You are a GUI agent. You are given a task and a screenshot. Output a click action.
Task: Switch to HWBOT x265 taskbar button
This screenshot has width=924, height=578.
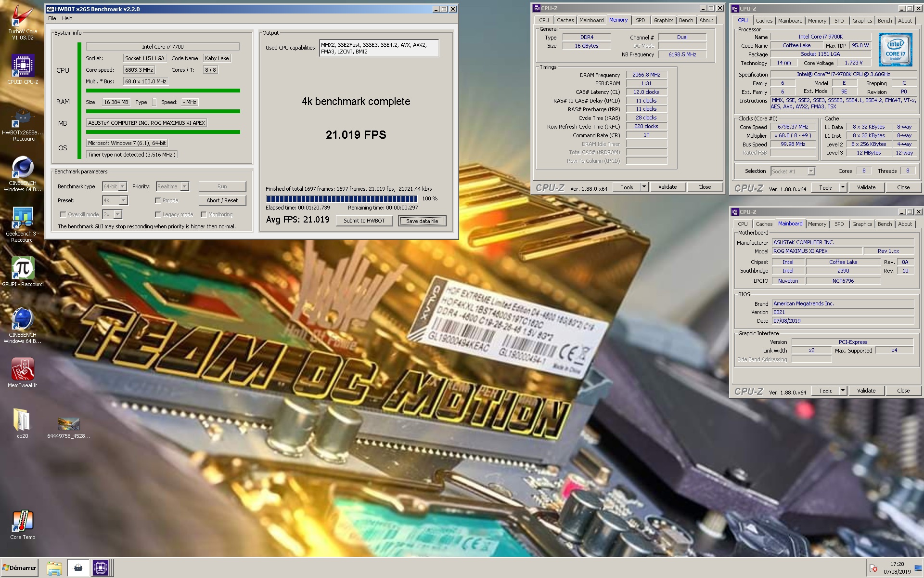78,568
